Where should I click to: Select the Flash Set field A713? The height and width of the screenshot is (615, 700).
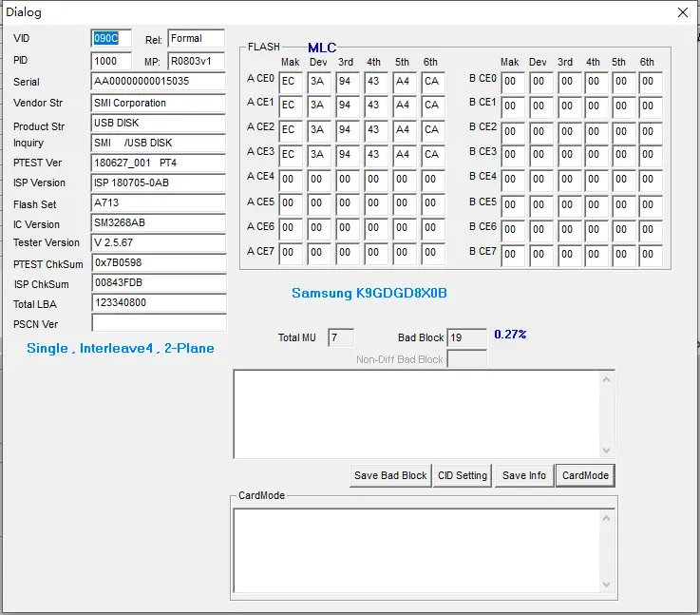pyautogui.click(x=159, y=203)
